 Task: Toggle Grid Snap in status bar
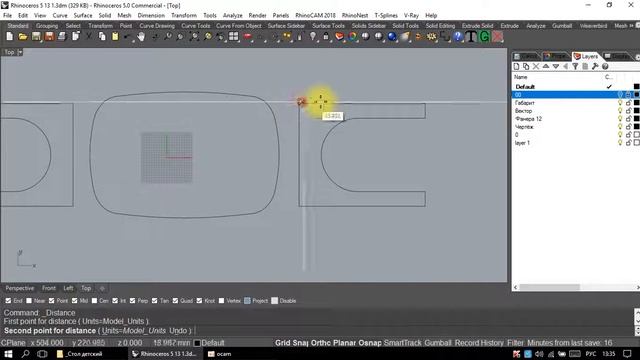(x=291, y=343)
